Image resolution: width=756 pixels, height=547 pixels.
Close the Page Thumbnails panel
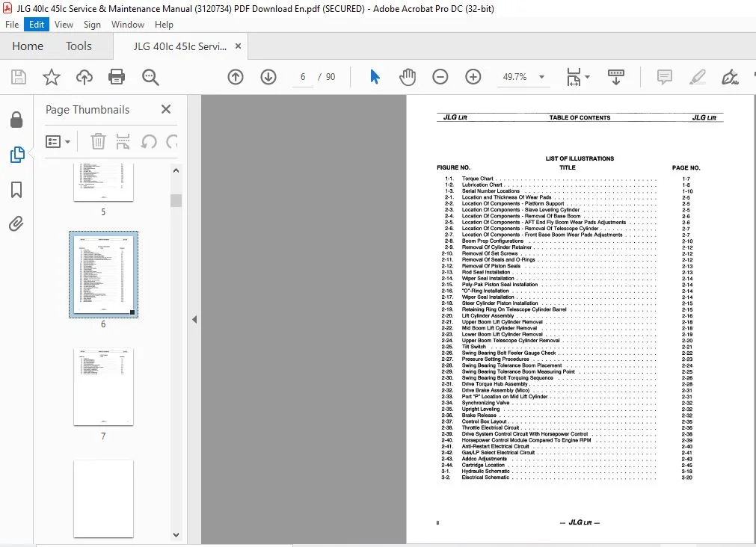(x=166, y=109)
